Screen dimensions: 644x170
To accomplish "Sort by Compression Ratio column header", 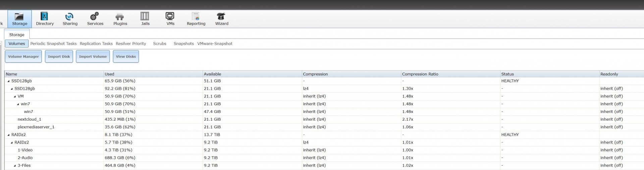I will (450, 74).
